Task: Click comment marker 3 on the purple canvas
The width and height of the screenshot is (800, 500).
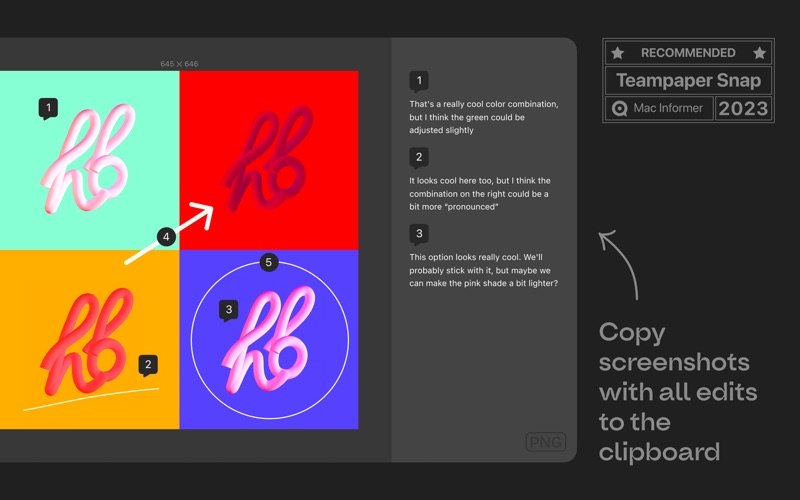Action: [x=229, y=310]
